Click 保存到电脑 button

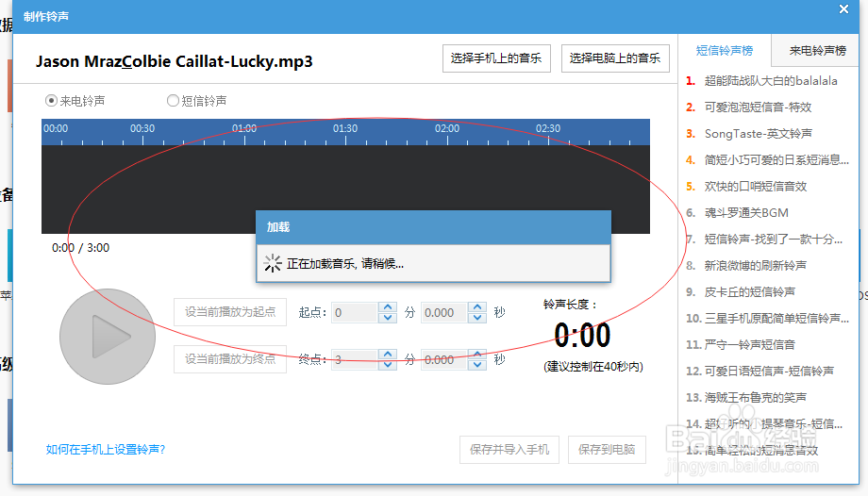(x=607, y=450)
